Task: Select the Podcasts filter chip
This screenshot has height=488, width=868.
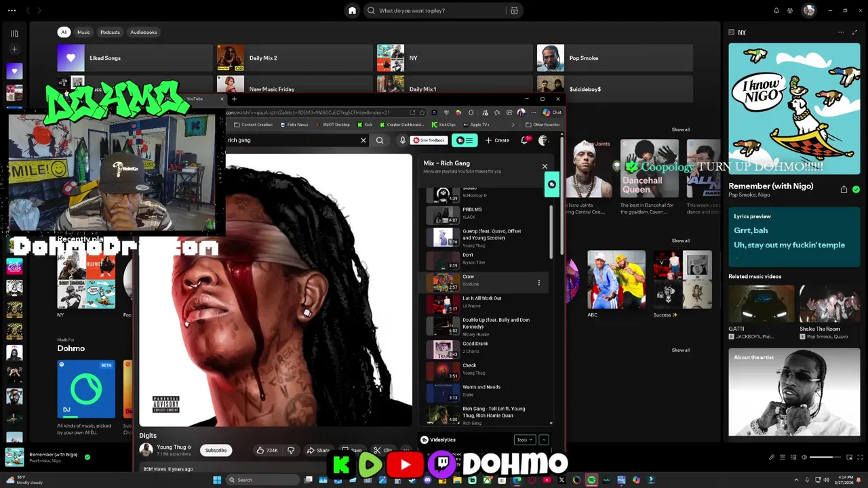Action: point(110,32)
